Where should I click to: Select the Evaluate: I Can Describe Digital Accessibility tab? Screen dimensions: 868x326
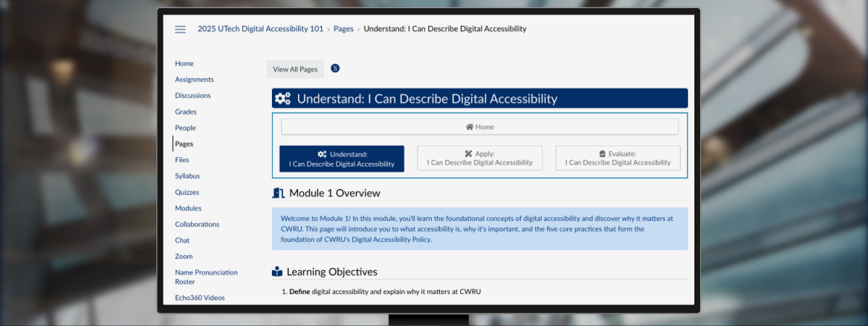[x=618, y=159]
